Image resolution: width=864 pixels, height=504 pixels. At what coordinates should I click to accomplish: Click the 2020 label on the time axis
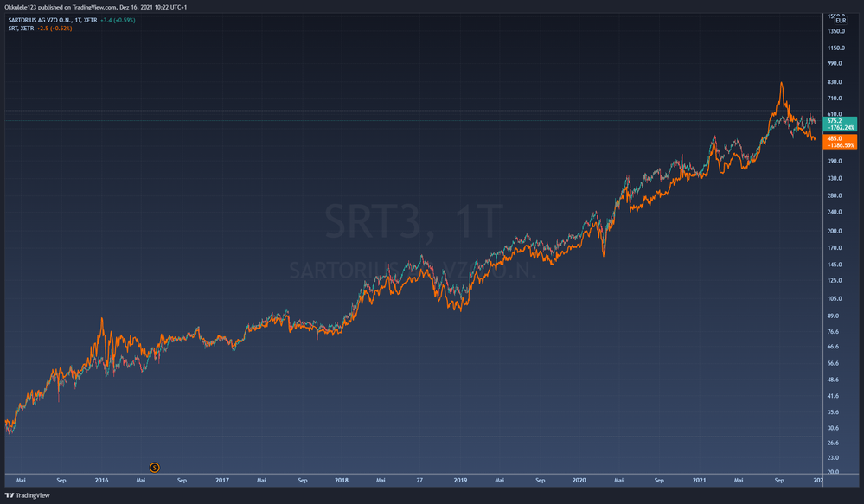pos(579,480)
